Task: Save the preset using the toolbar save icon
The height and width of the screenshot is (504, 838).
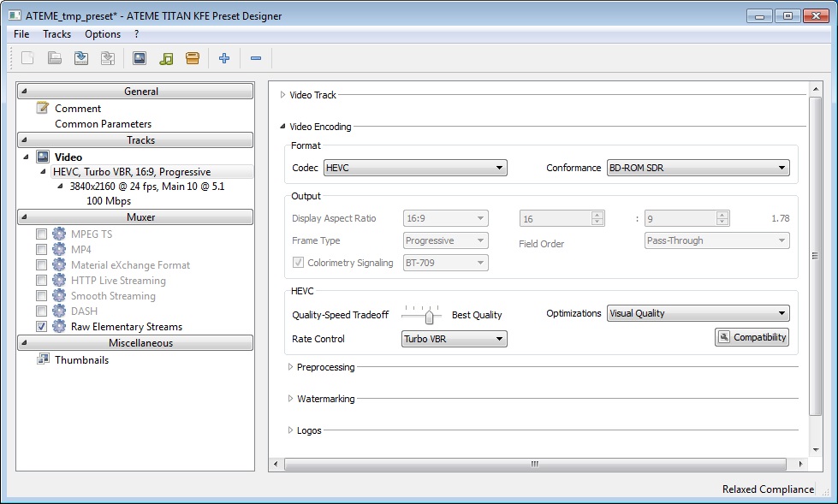Action: pos(81,57)
